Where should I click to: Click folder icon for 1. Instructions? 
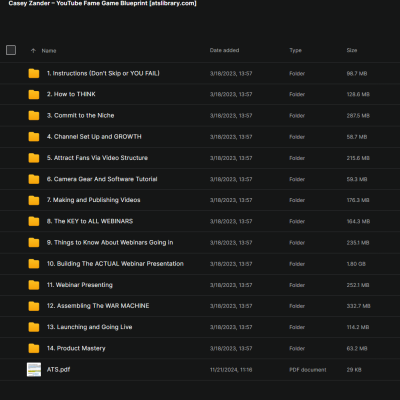(x=34, y=73)
